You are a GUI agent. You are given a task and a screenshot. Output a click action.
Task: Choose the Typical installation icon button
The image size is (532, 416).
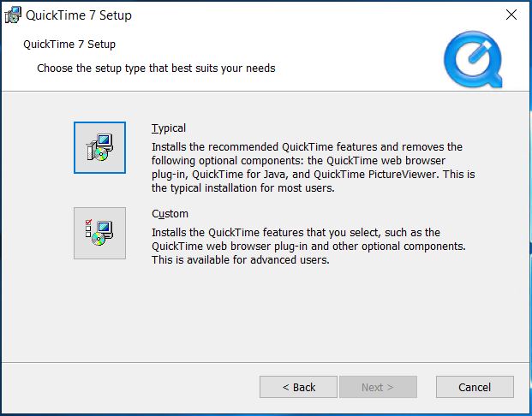99,147
